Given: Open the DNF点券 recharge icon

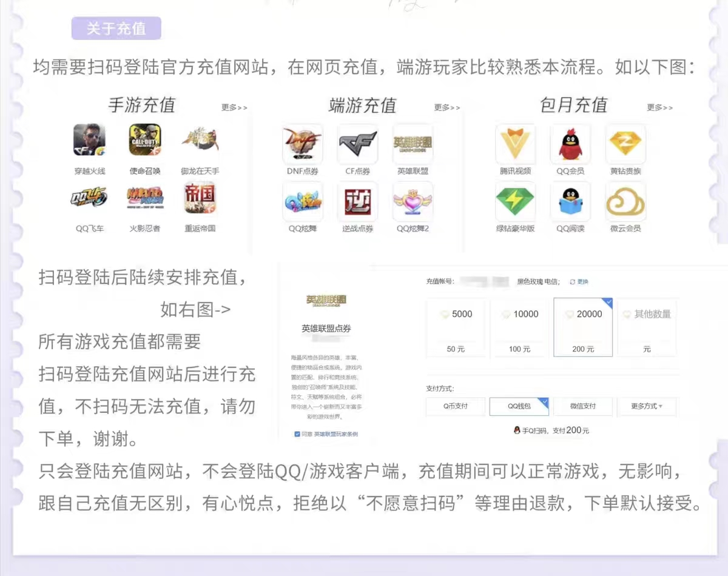Looking at the screenshot, I should (303, 144).
